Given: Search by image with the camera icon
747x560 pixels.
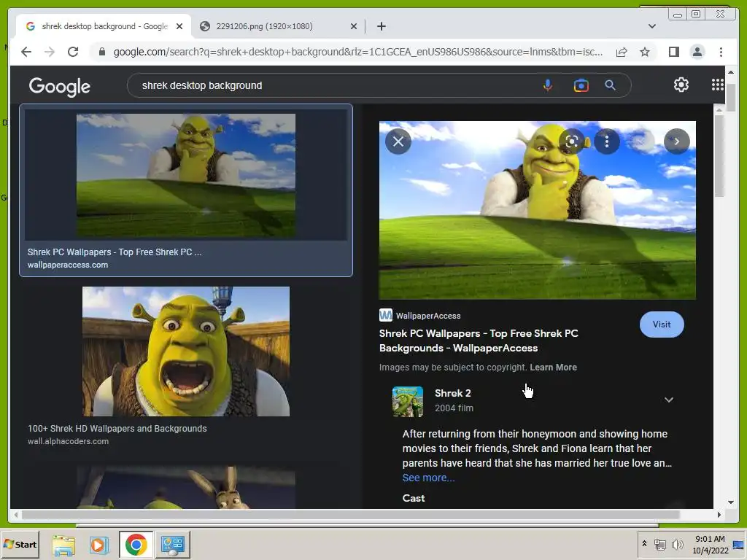Looking at the screenshot, I should point(581,85).
